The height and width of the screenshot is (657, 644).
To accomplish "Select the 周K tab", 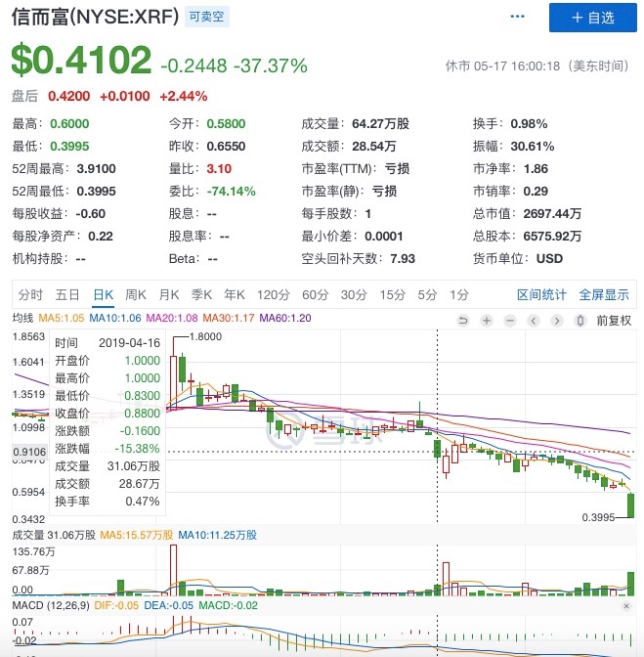I will pyautogui.click(x=136, y=295).
